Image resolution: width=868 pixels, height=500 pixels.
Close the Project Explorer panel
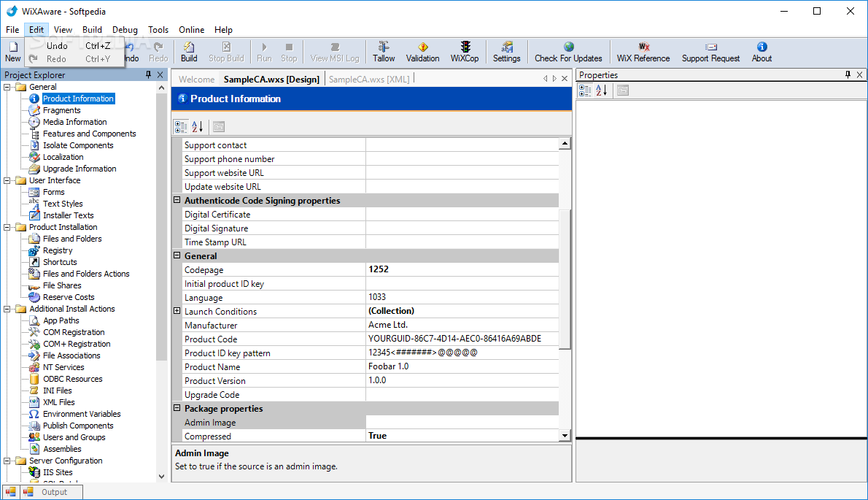[160, 74]
